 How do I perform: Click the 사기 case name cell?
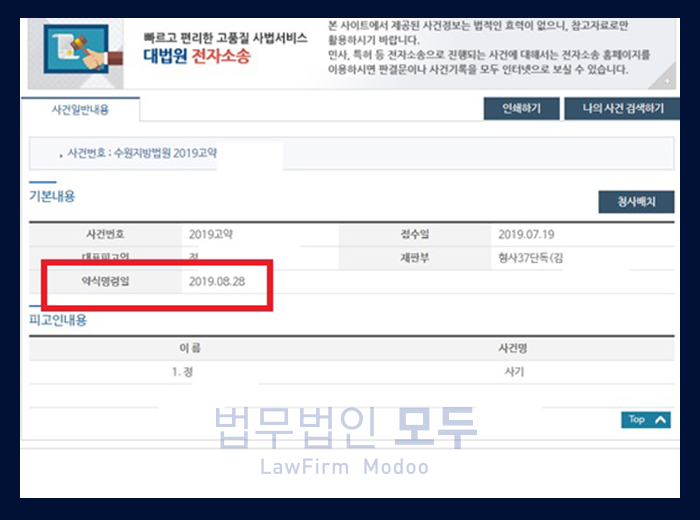click(515, 372)
